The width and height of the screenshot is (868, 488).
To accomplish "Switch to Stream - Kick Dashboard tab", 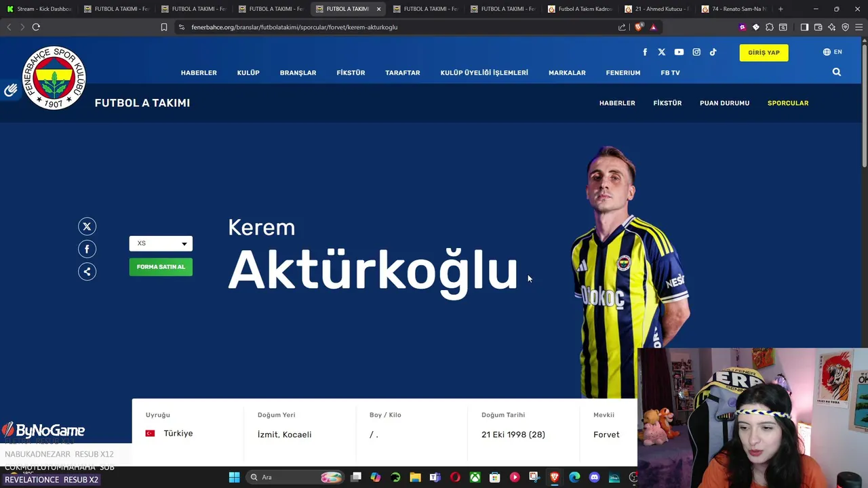I will click(x=39, y=9).
